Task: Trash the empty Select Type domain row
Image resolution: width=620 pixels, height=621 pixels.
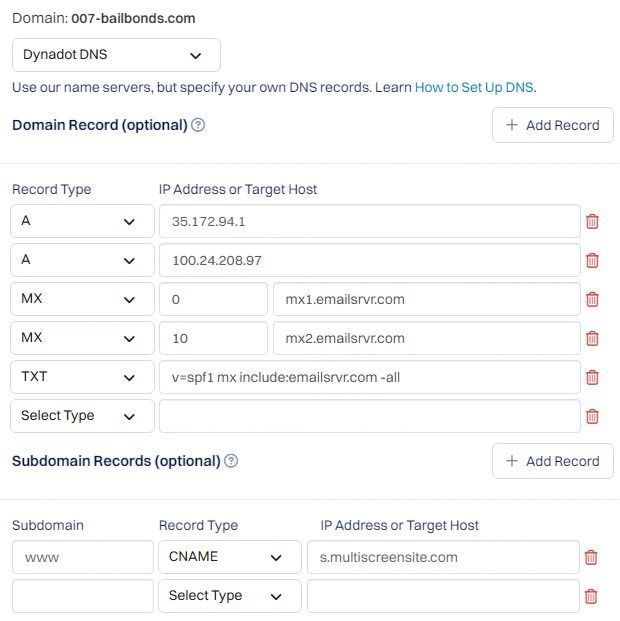Action: pos(592,416)
